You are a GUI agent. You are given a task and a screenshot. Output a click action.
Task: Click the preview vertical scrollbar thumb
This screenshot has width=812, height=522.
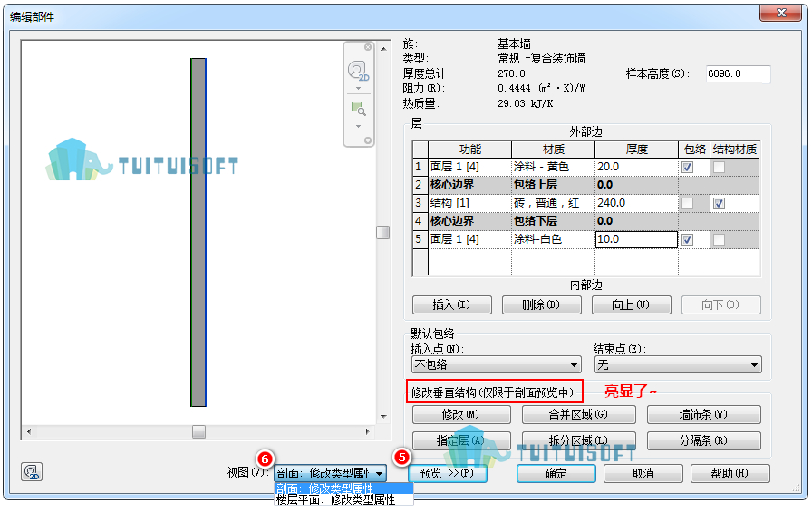(x=383, y=233)
